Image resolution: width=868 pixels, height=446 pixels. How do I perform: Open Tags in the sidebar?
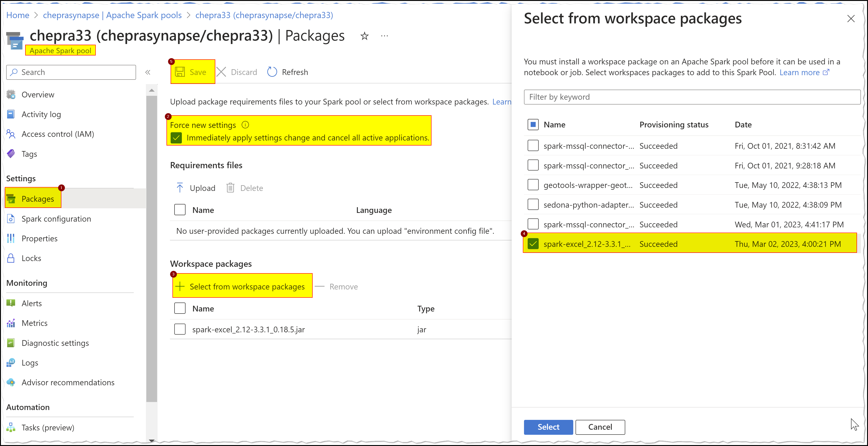(x=29, y=154)
